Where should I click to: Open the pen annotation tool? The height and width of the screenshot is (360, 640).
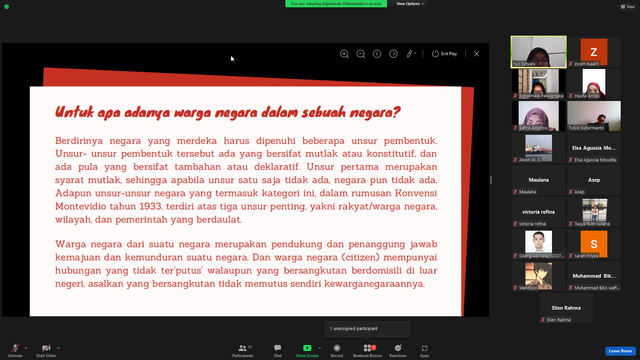[x=411, y=54]
